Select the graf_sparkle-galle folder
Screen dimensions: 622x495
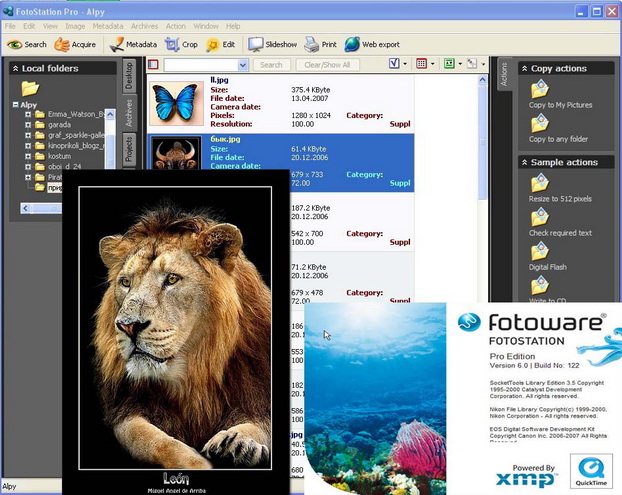coord(76,135)
